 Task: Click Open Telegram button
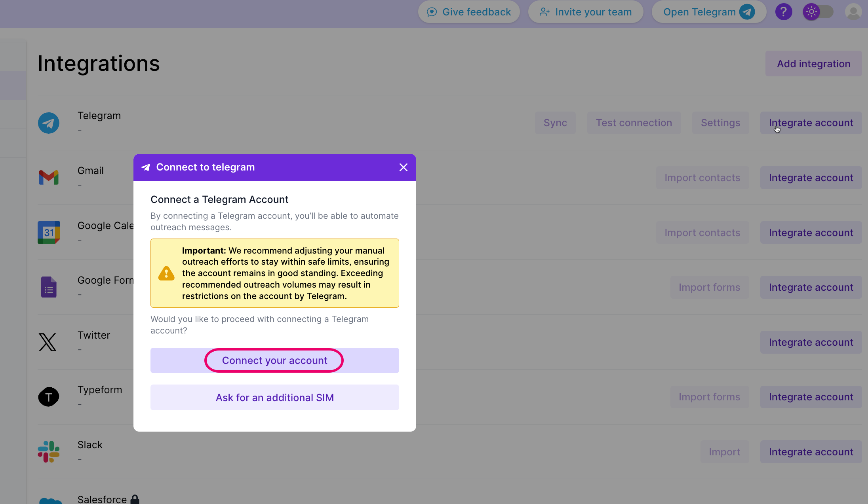tap(709, 12)
